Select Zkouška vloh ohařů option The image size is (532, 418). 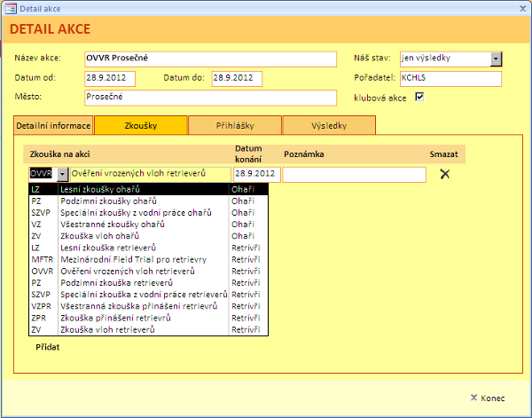click(x=149, y=236)
